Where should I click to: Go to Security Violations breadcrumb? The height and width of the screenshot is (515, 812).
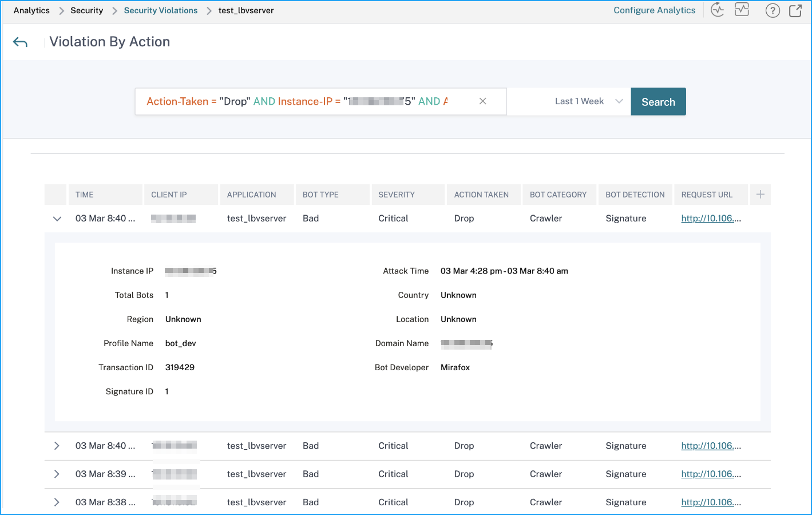[x=161, y=10]
